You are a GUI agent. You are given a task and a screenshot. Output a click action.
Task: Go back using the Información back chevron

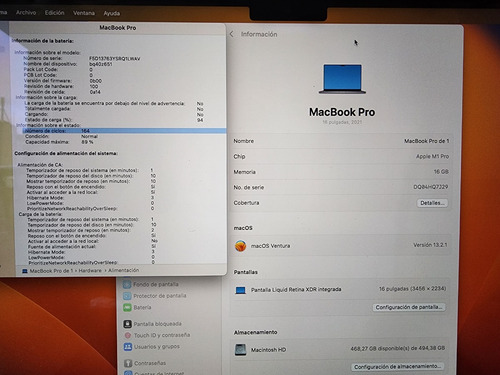pyautogui.click(x=232, y=34)
